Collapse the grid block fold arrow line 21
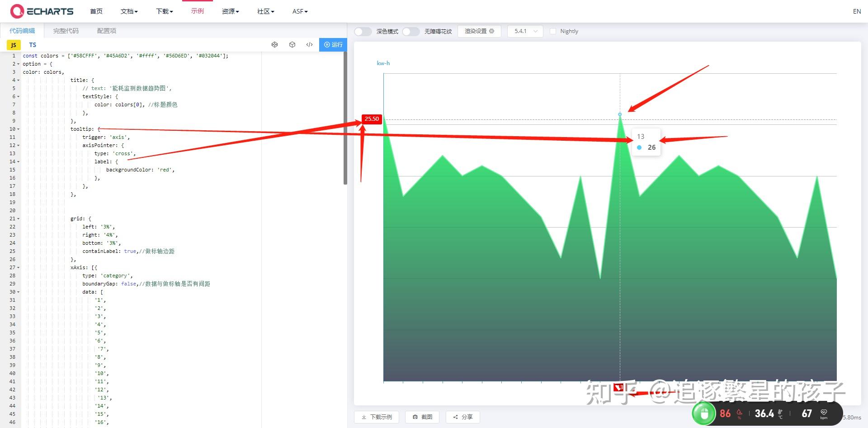The image size is (868, 428). pyautogui.click(x=18, y=219)
